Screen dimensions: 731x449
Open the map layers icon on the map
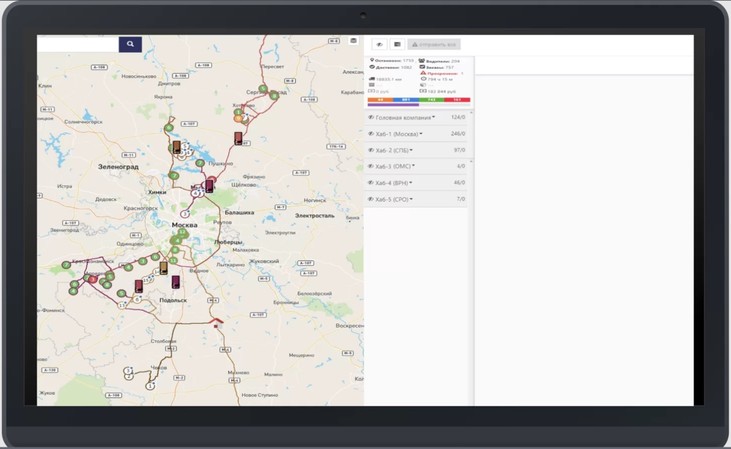point(353,41)
